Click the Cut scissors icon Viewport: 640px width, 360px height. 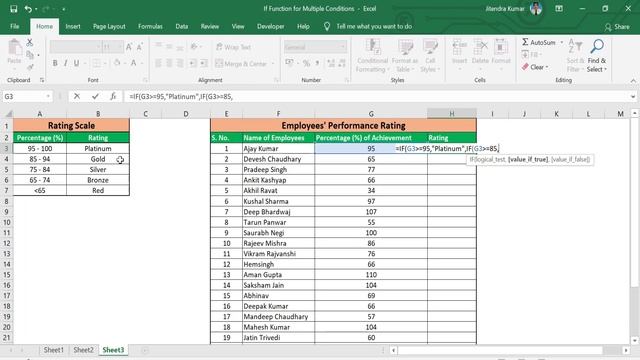click(x=30, y=42)
